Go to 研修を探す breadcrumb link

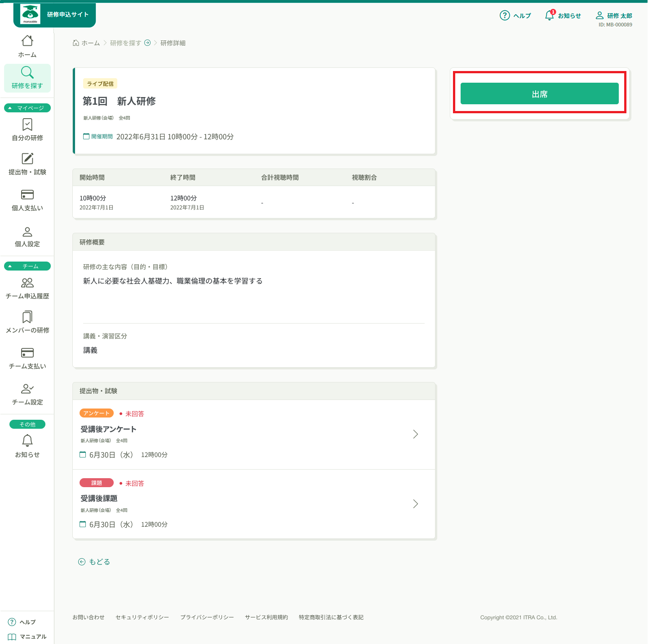click(126, 43)
